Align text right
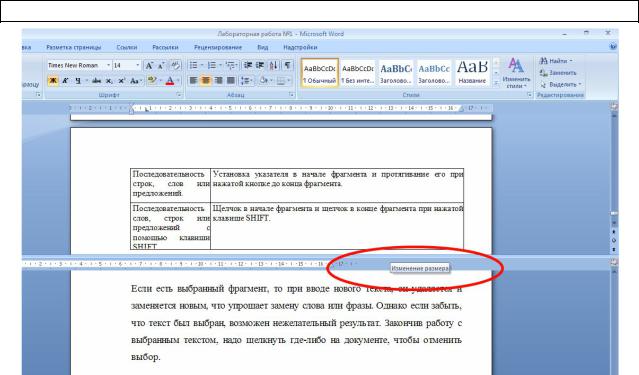 218,81
